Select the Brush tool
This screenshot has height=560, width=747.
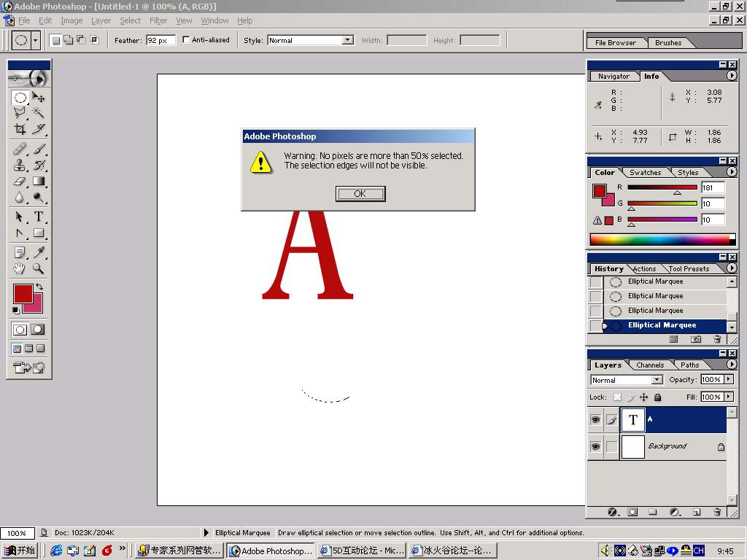click(x=39, y=149)
